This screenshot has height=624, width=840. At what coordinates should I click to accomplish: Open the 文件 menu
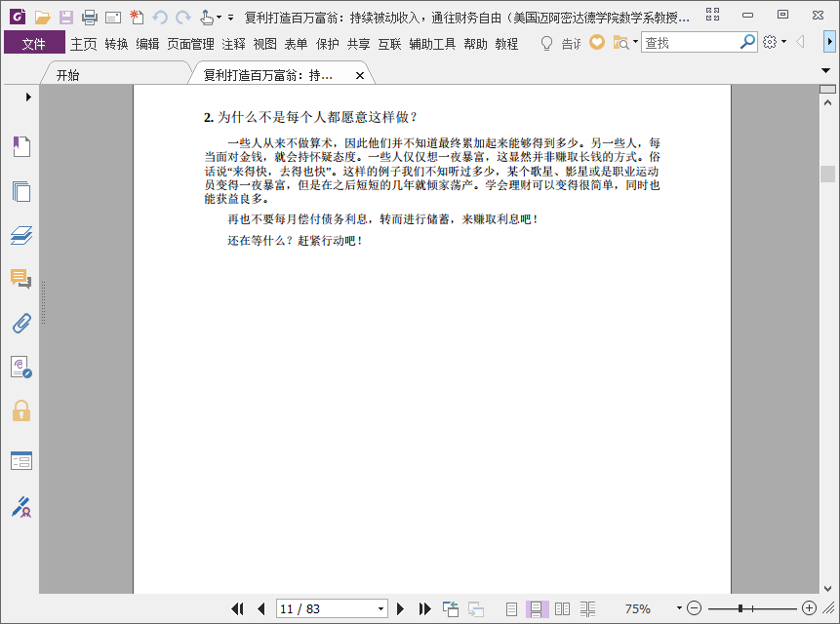(34, 43)
